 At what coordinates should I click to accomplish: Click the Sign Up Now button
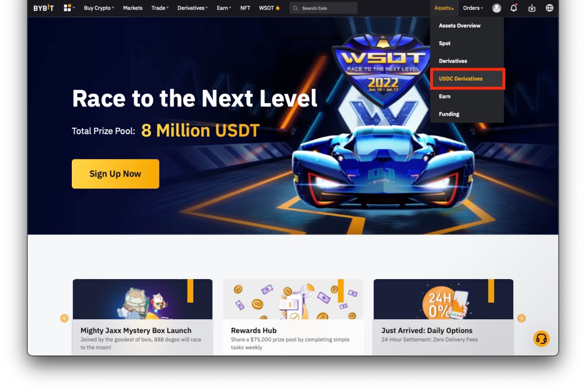[115, 174]
